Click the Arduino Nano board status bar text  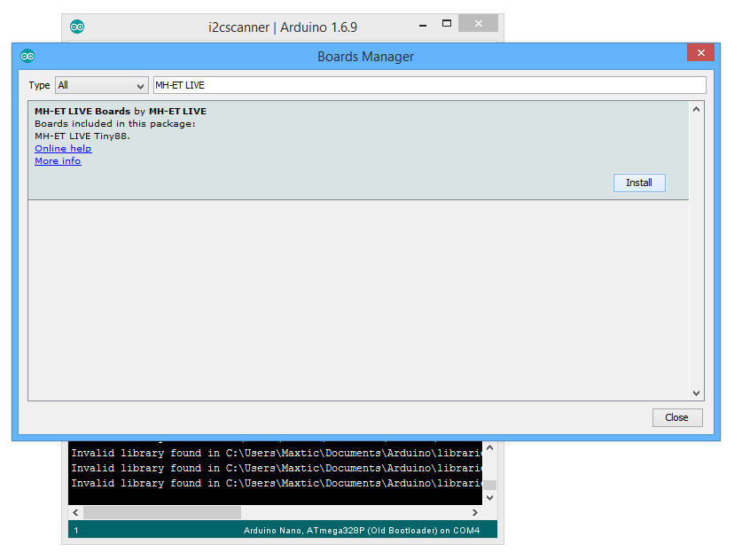point(362,531)
